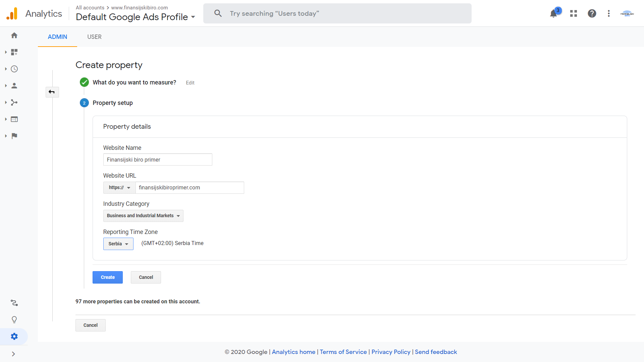
Task: Open the Home icon in the sidebar
Action: coord(14,35)
